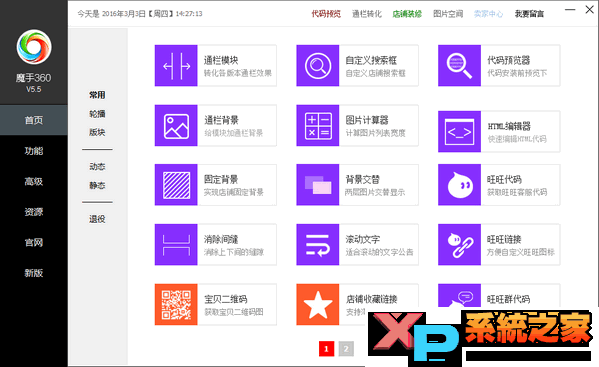
Task: Click the HTML编辑器 card title text
Action: [x=509, y=126]
